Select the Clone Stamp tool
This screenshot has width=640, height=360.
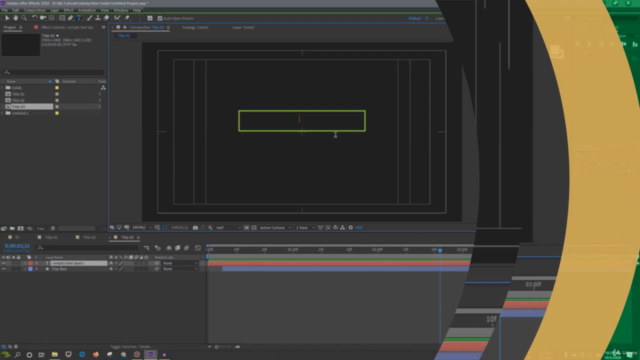point(98,18)
